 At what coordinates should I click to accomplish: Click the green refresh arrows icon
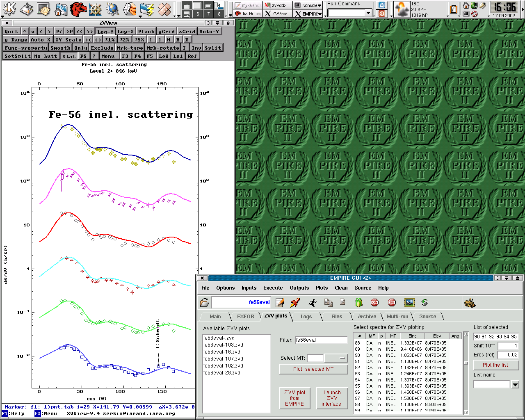tap(425, 302)
